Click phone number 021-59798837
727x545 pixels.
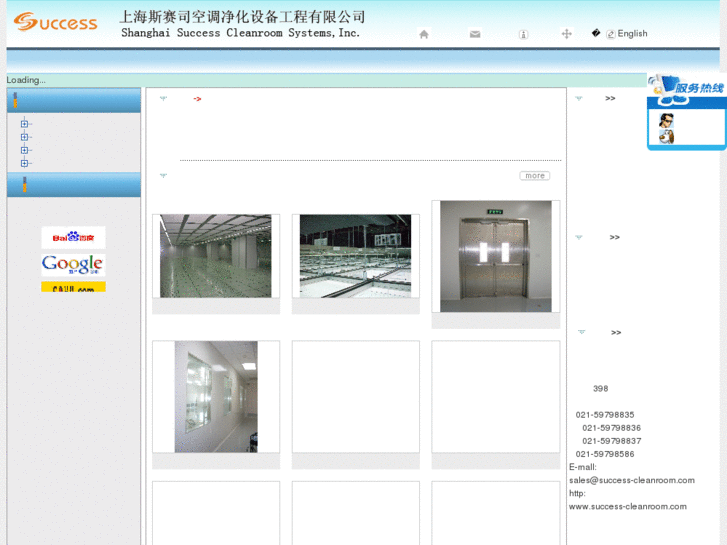pos(612,441)
